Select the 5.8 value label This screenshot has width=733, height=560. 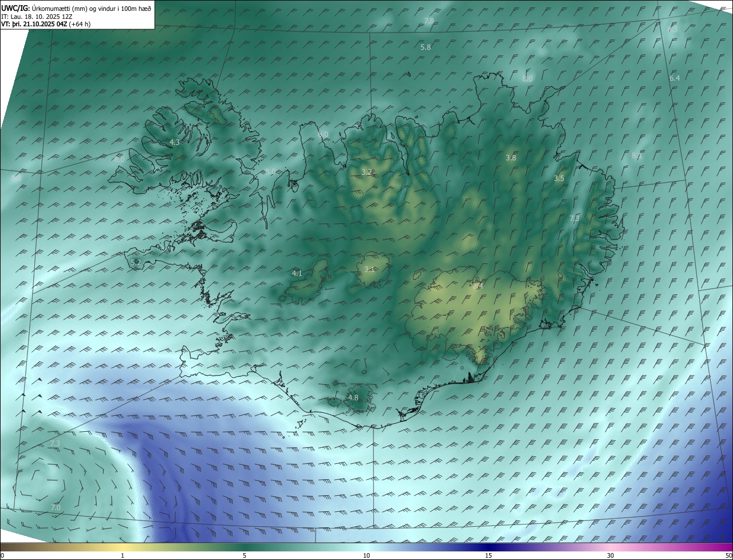click(425, 48)
